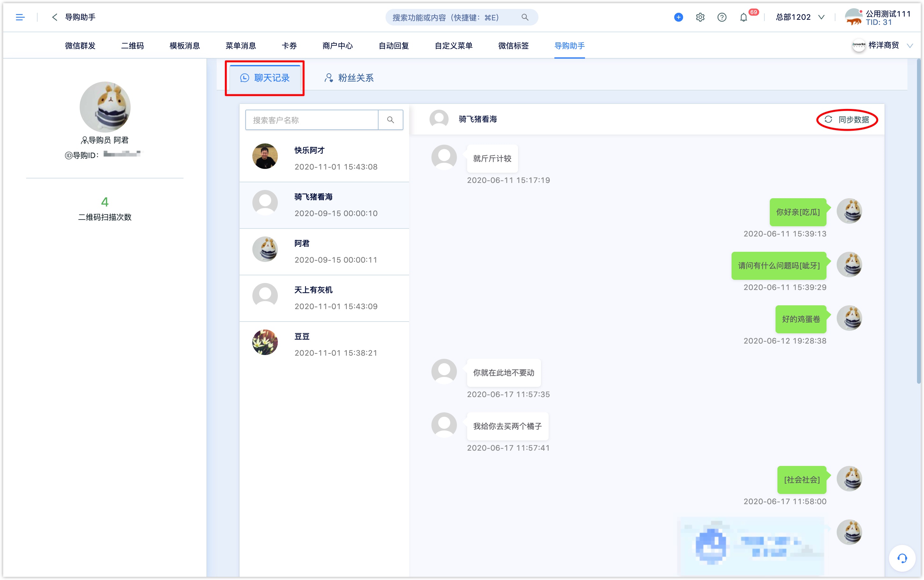Click the 同步数据 sync button
Screen dimensions: 924x580
point(847,120)
